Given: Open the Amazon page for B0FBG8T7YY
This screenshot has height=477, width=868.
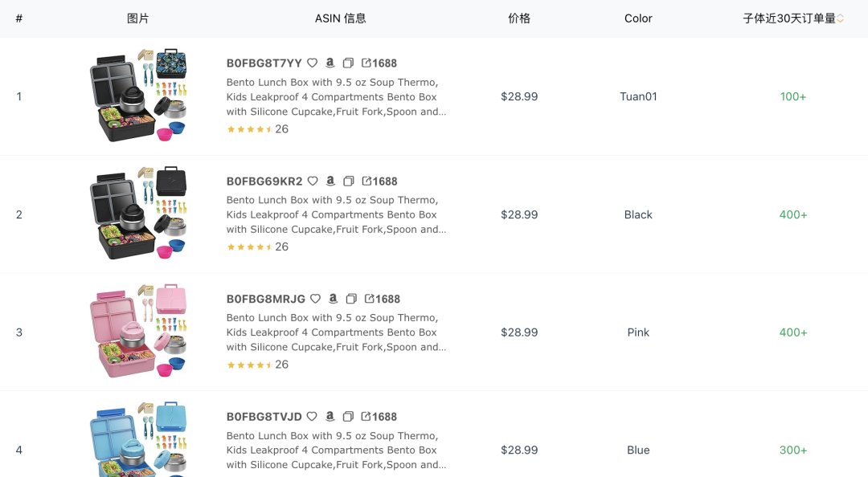Looking at the screenshot, I should point(330,63).
